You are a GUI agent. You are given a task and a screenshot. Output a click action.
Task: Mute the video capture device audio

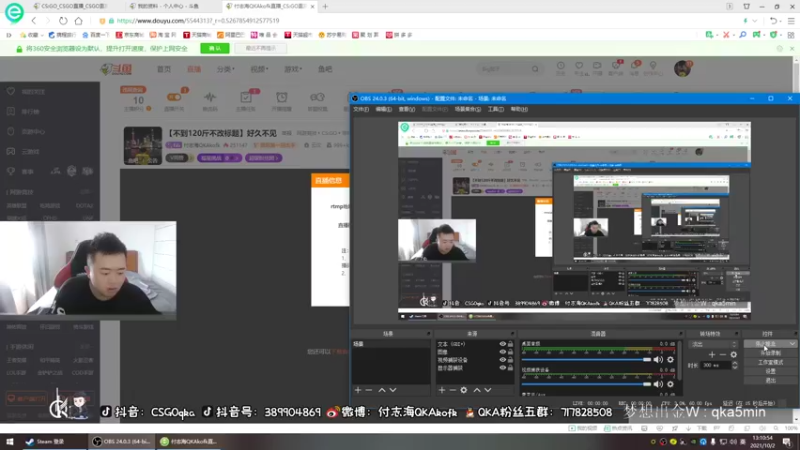click(659, 384)
